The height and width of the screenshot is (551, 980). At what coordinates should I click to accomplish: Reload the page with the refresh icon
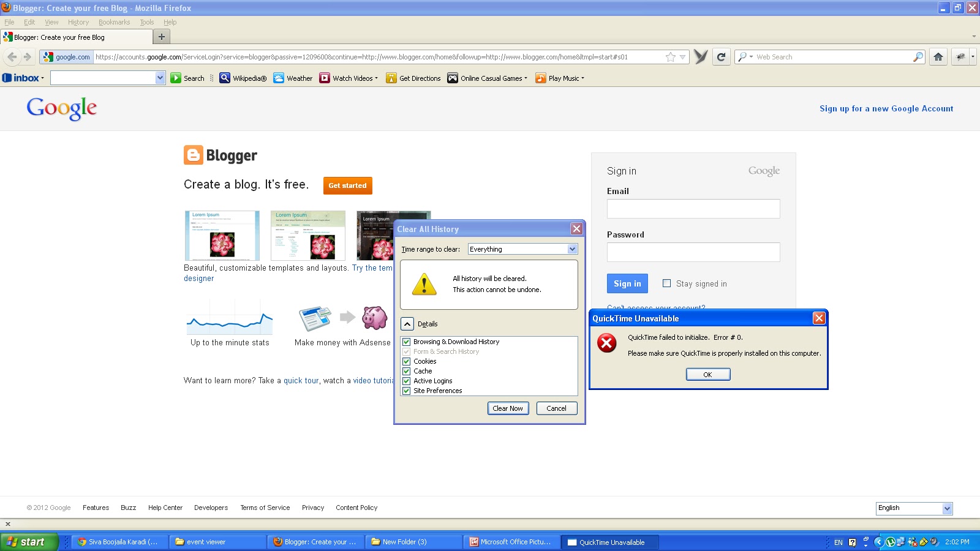722,57
